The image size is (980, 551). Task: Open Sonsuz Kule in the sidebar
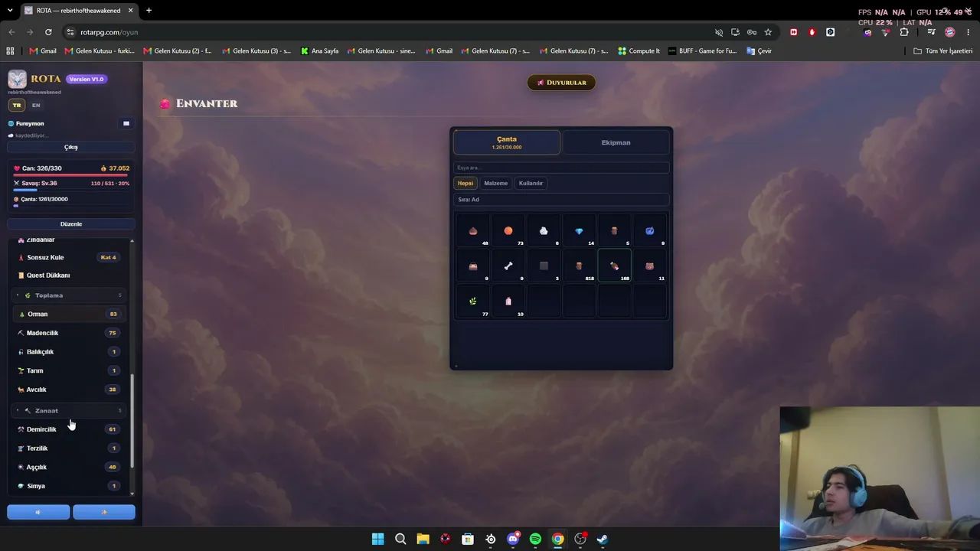69,257
